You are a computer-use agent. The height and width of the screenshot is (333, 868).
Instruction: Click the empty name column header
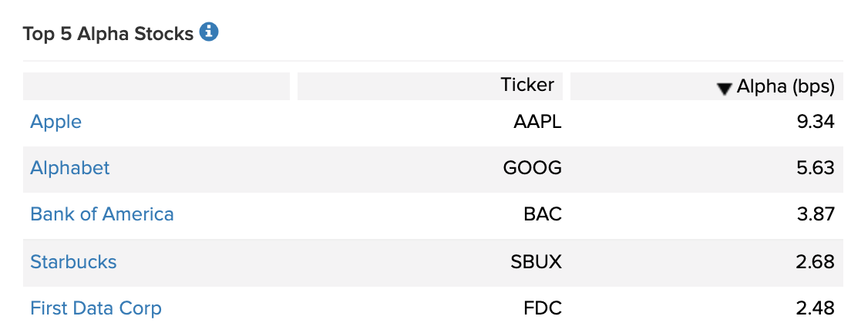coord(156,86)
